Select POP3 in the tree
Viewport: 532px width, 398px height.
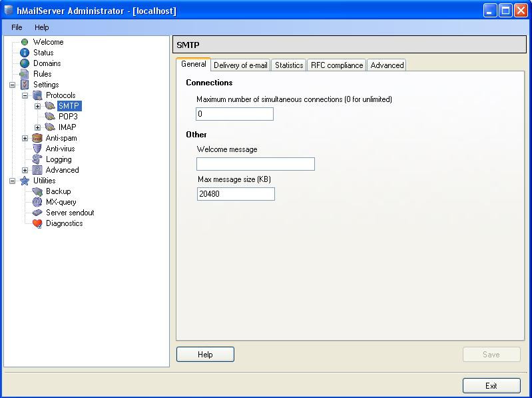pyautogui.click(x=68, y=117)
